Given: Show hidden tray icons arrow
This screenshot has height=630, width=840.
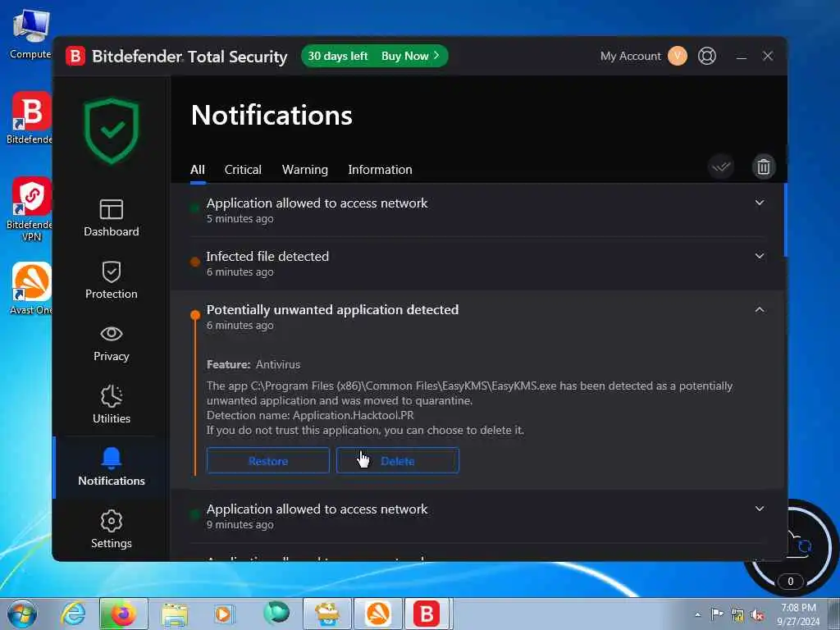Looking at the screenshot, I should tap(697, 614).
